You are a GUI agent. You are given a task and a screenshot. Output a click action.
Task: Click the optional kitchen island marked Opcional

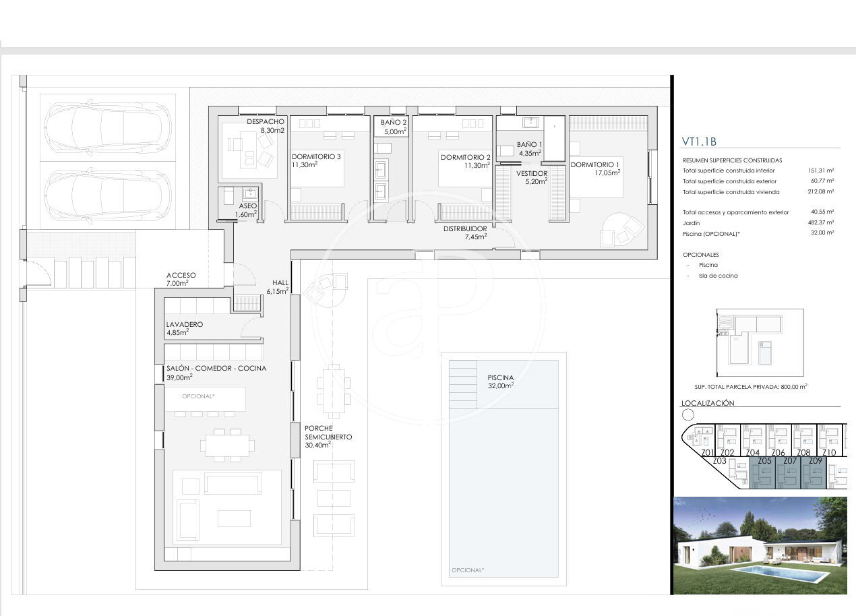point(205,398)
